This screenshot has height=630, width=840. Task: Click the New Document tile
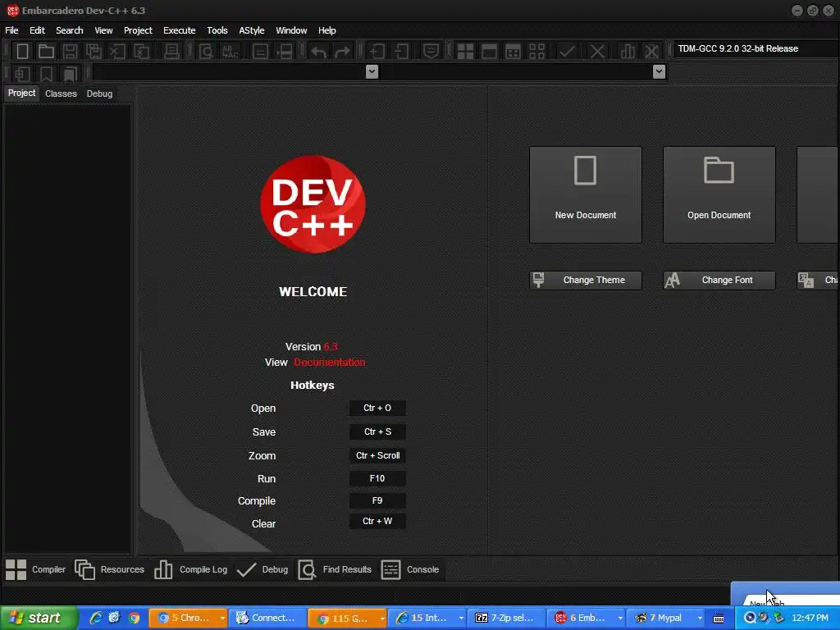[x=586, y=195]
